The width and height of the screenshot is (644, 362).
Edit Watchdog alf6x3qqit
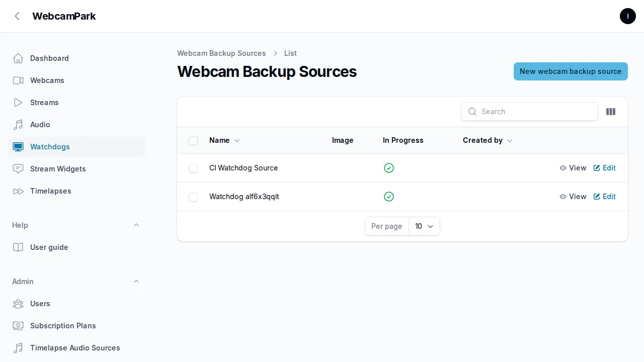(605, 197)
